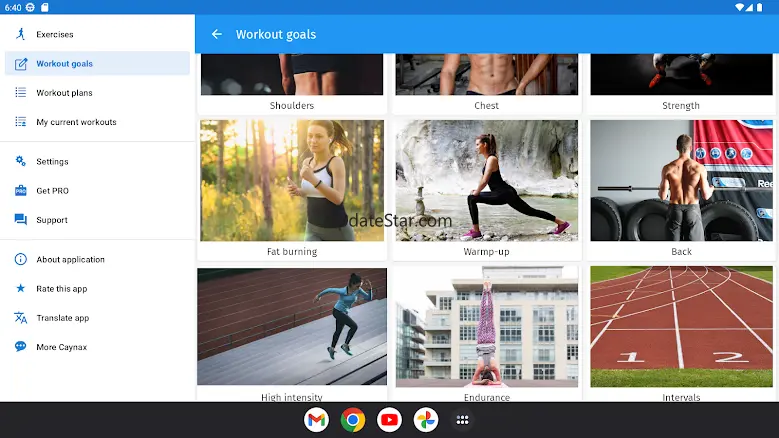Click the Settings gears icon
The height and width of the screenshot is (438, 779).
tap(20, 161)
